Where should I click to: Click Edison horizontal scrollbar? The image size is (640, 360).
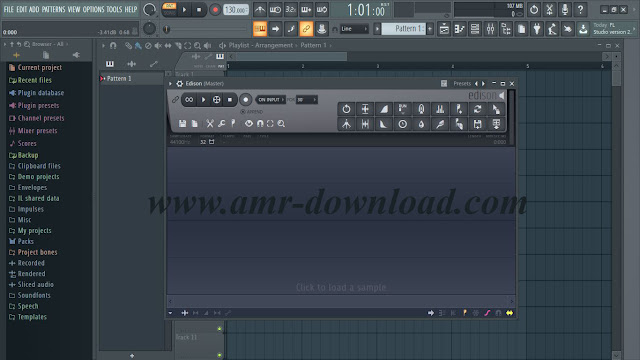click(x=341, y=301)
